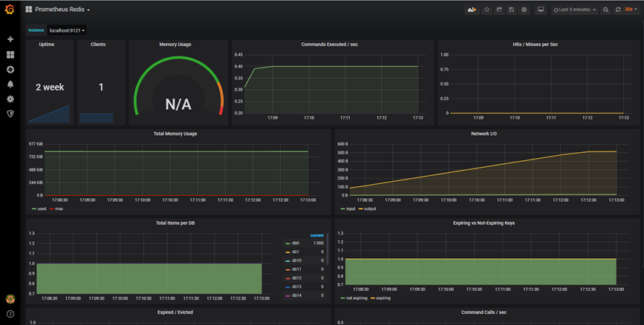Open the localhost:9121 instance dropdown
644x325 pixels.
[67, 30]
